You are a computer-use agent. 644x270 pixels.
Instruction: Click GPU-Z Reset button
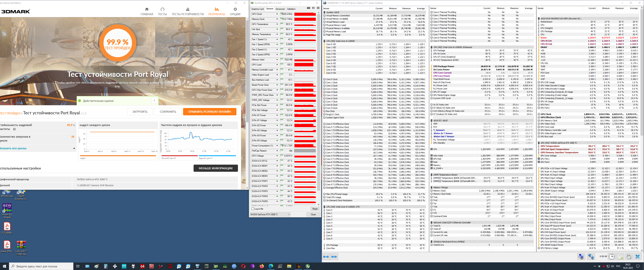click(x=315, y=209)
